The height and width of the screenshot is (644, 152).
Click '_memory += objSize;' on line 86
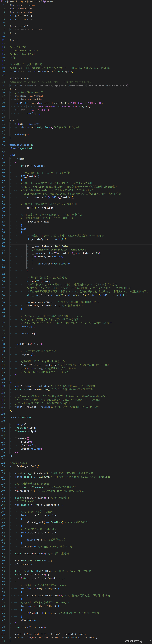(x=40, y=302)
